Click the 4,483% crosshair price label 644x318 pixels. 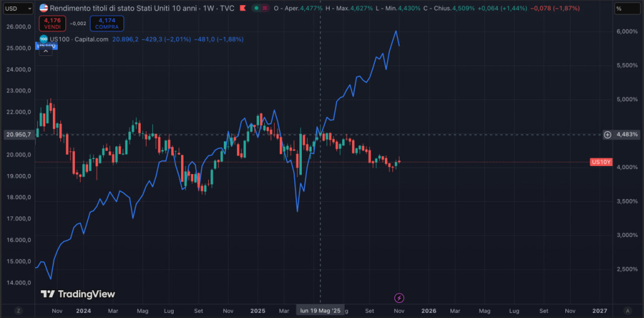[627, 134]
